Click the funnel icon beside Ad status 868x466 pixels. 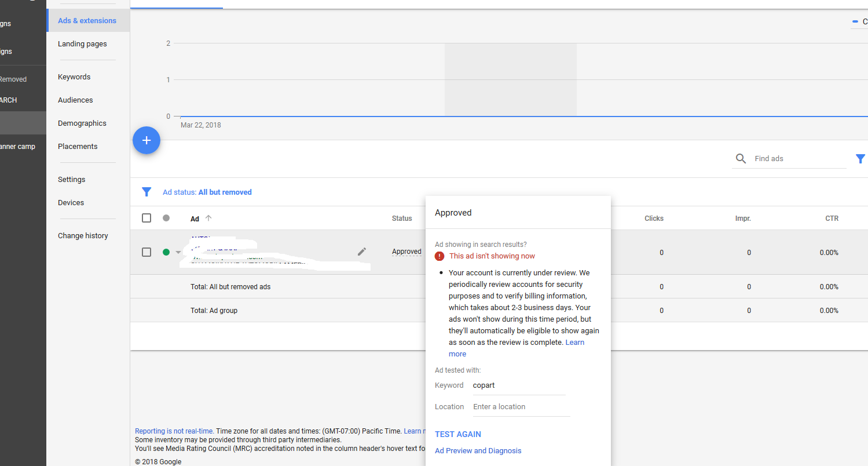[147, 192]
